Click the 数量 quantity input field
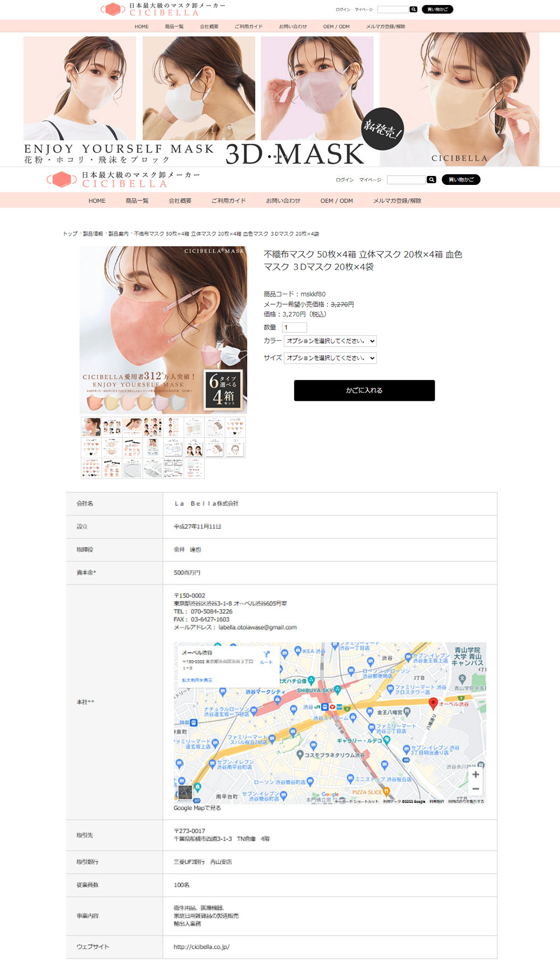 295,327
